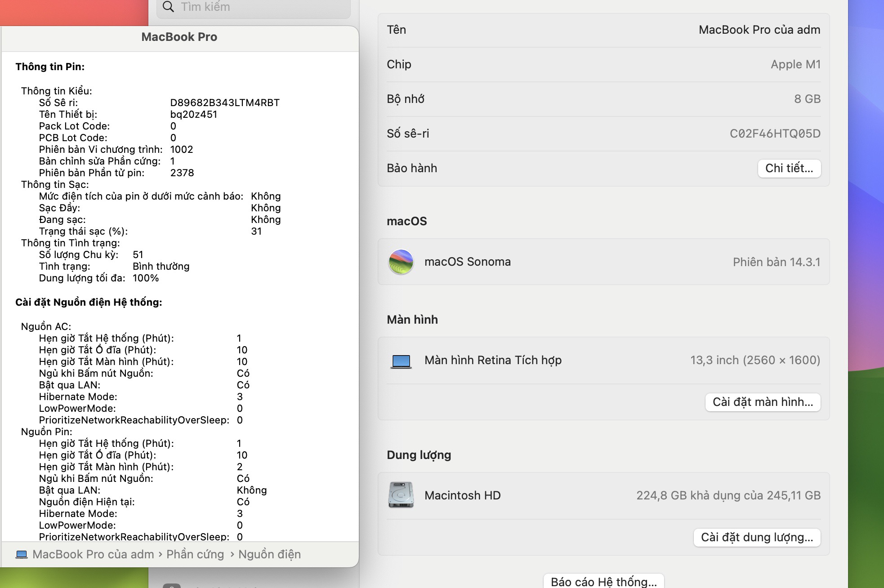Click the Đang sạc row label
Viewport: 884px width, 588px height.
[62, 219]
